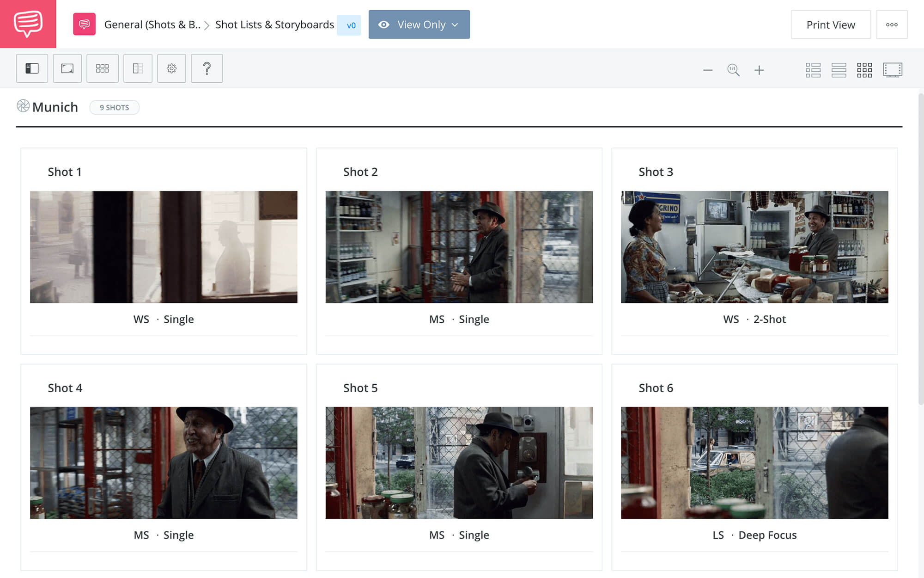Click the Print View button

[x=831, y=25]
